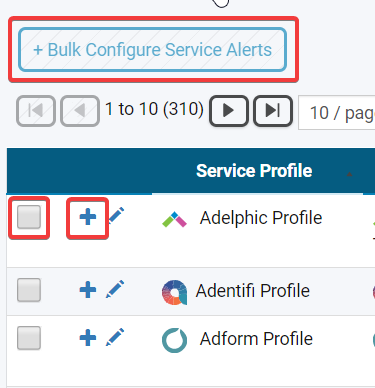Sort by the Service Profile column header
Screen dimensions: 375x388
coord(254,171)
